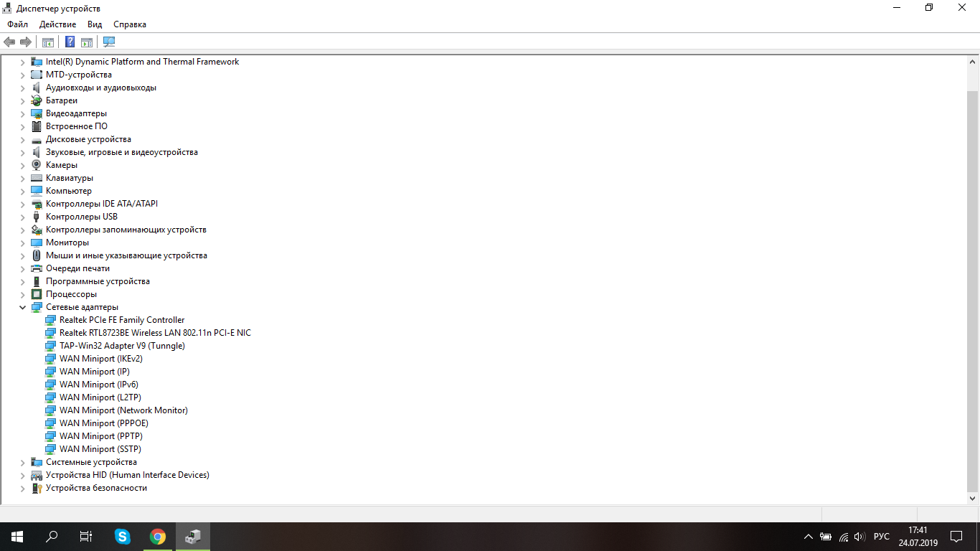Click the Back arrow toolbar icon
The height and width of the screenshot is (551, 980).
(x=9, y=42)
